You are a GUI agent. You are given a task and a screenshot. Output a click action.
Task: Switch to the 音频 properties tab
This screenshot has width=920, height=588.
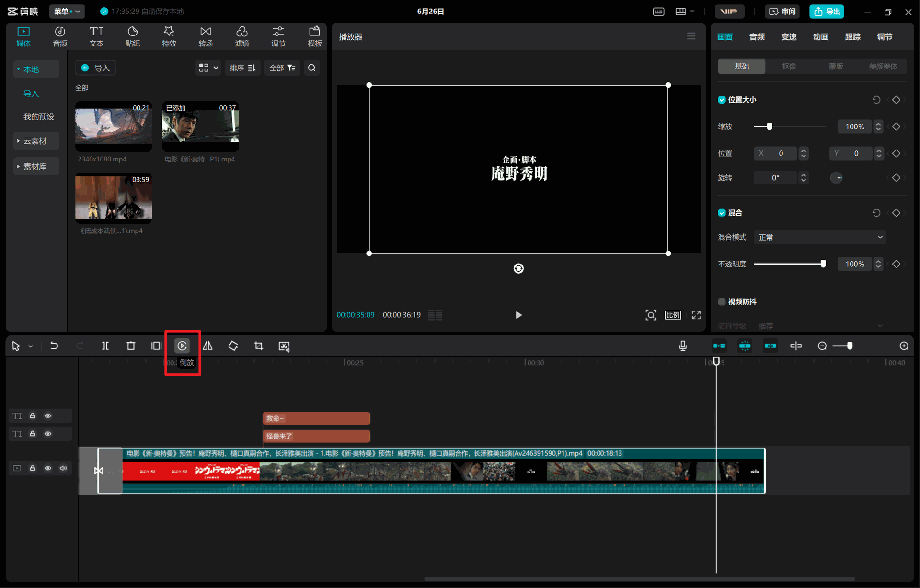click(757, 37)
